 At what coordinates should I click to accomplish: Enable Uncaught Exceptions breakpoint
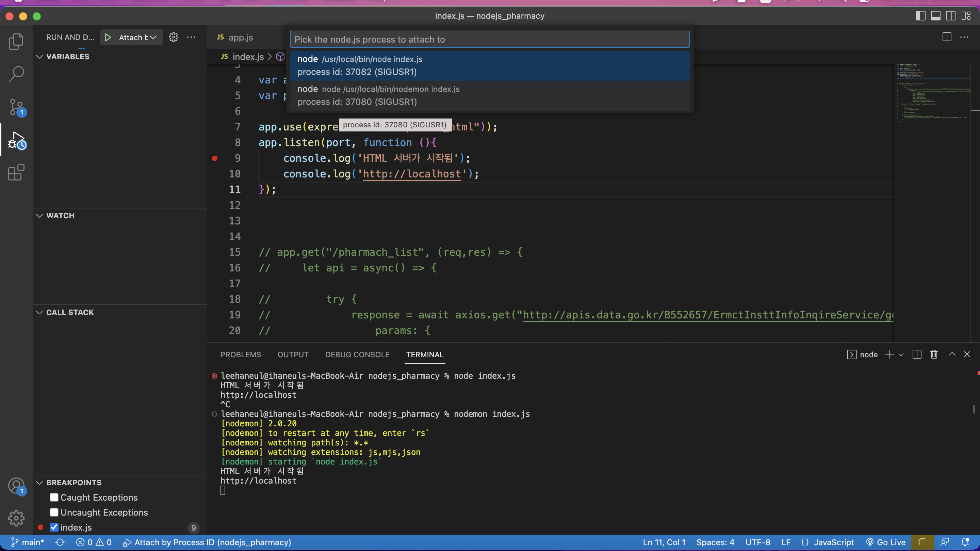[54, 512]
